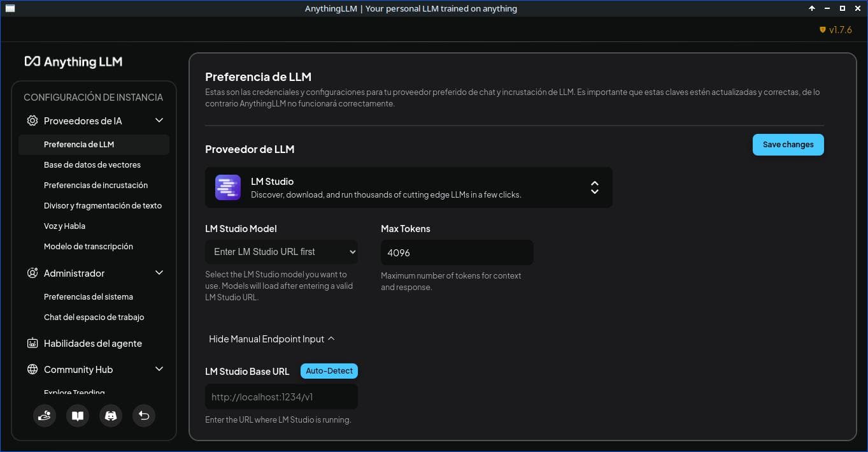Click the keep-above arrow in title bar
Image resolution: width=868 pixels, height=452 pixels.
(812, 8)
